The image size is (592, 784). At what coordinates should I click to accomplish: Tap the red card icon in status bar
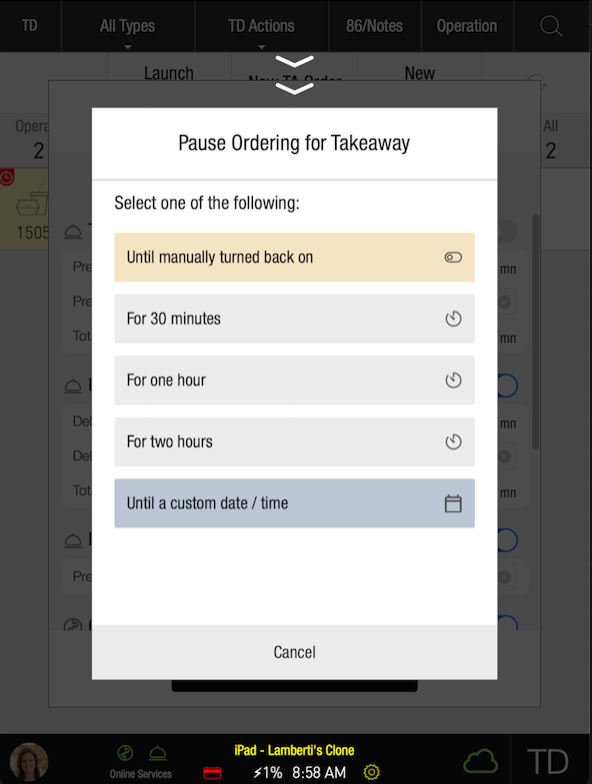point(212,773)
